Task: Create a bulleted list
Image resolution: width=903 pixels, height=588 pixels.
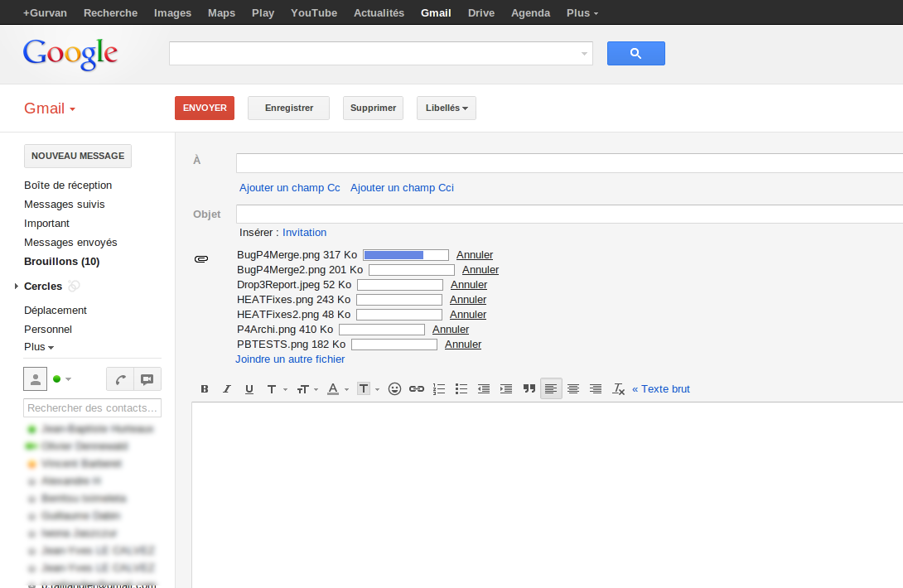Action: pos(461,389)
